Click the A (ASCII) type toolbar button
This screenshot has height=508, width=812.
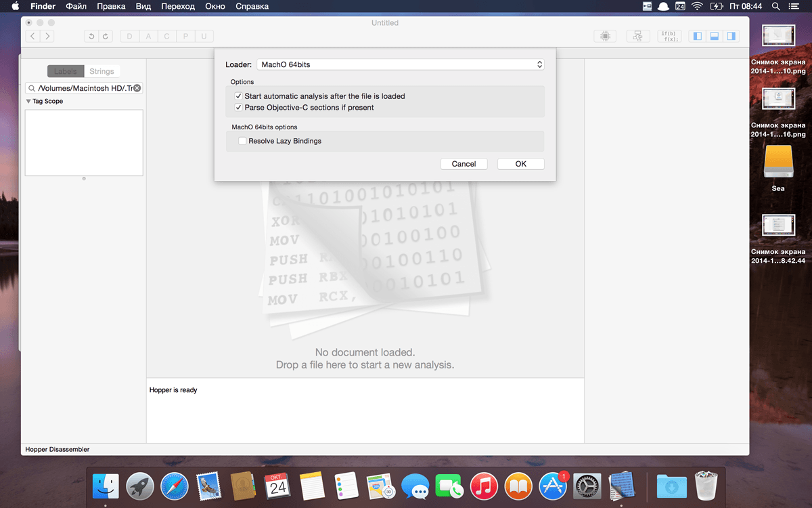click(148, 36)
